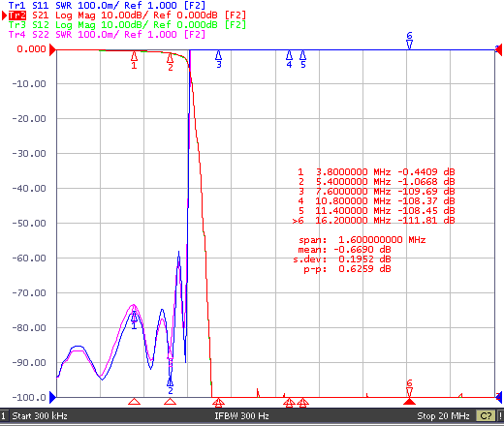This screenshot has height=426, width=504.
Task: Click the Stop 20 MHz field
Action: coord(443,415)
